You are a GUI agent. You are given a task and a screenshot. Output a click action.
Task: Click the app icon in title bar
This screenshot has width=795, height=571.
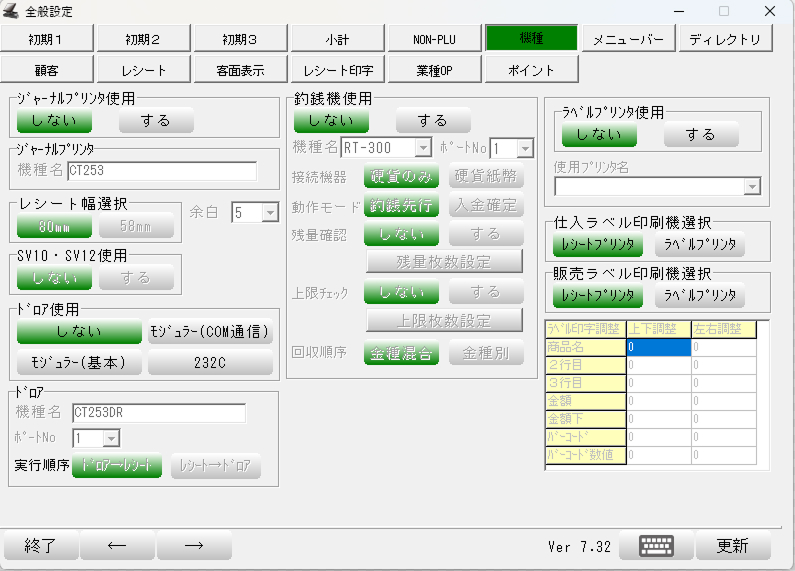coord(13,12)
